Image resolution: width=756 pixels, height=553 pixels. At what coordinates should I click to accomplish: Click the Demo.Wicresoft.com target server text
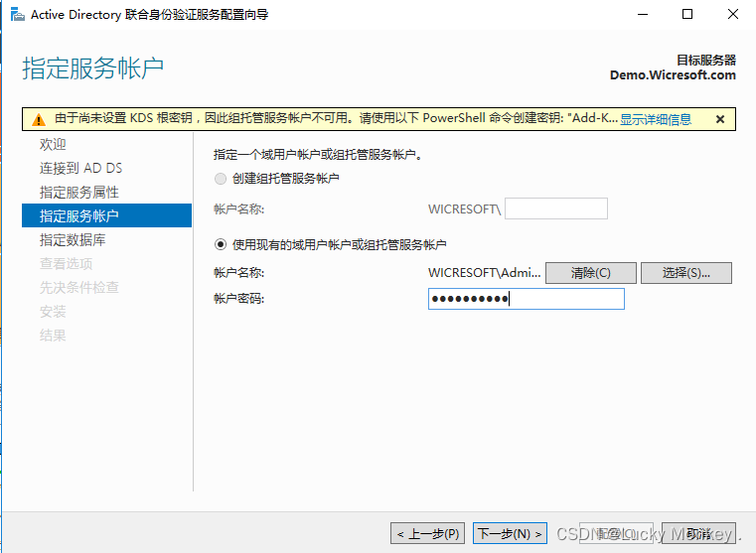click(x=673, y=75)
